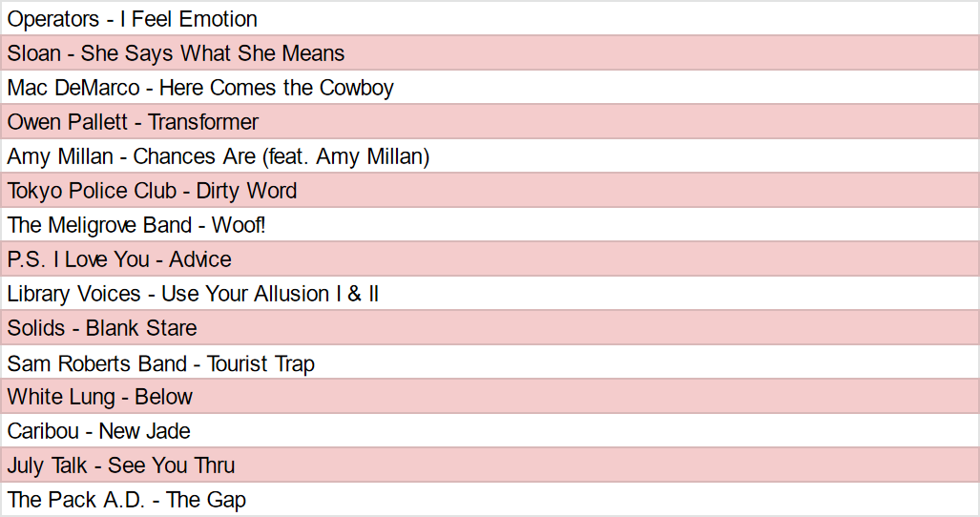Click The Pack A.D. - The Gap entry
The width and height of the screenshot is (980, 517).
pyautogui.click(x=127, y=500)
